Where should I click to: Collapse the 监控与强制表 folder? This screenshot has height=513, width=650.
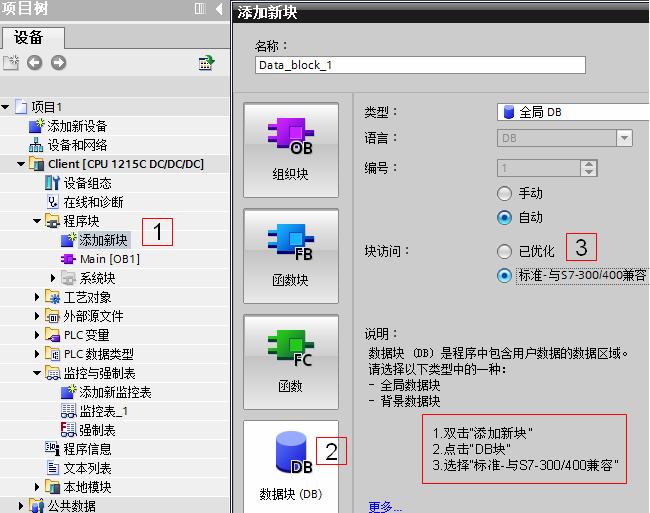37,373
